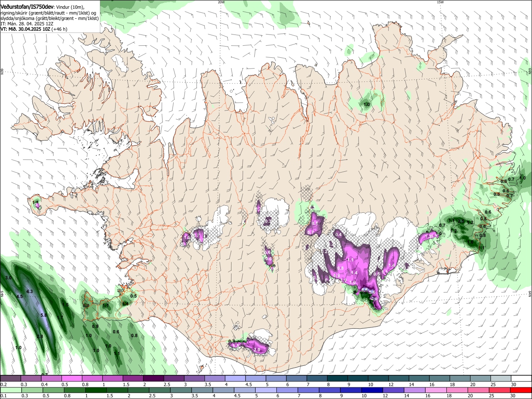Click the '15W' longitude label at top

point(440,2)
